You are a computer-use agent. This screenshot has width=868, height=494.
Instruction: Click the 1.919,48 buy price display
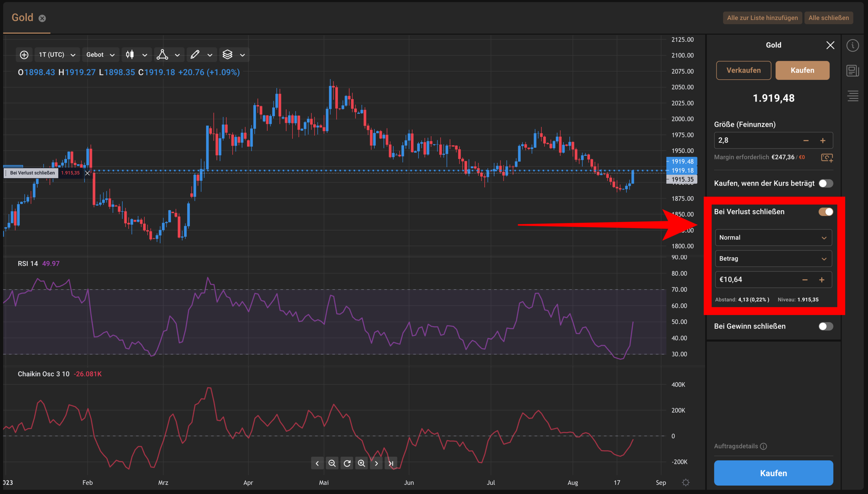click(773, 98)
